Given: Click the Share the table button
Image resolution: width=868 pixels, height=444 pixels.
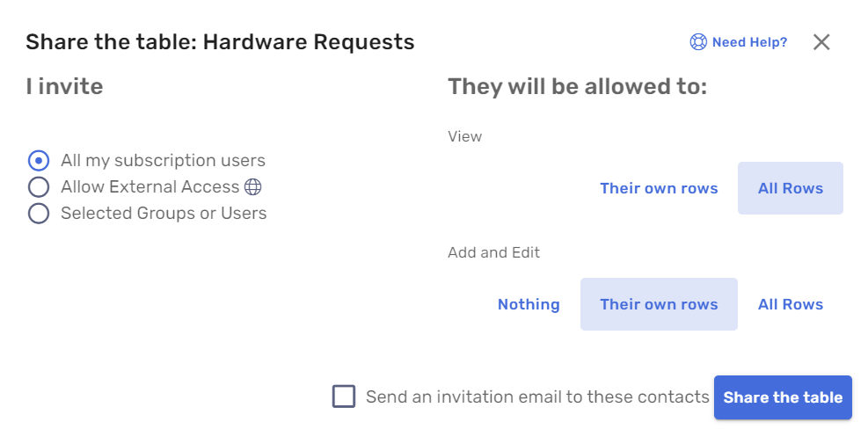Looking at the screenshot, I should (x=783, y=397).
